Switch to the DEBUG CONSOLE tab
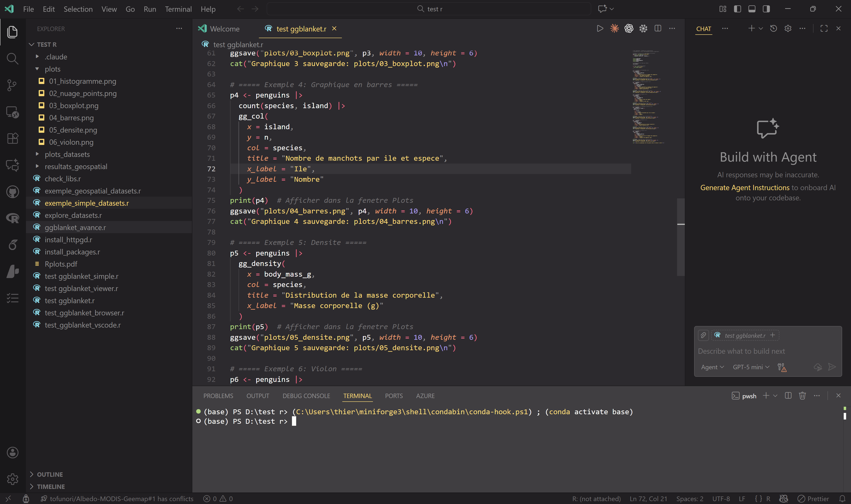This screenshot has width=851, height=504. tap(306, 396)
